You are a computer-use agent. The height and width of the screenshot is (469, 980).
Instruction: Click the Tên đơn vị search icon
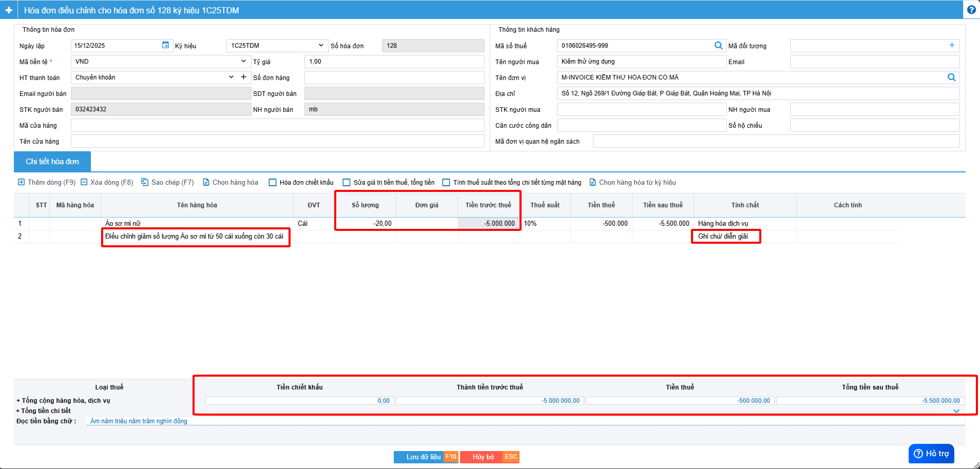coord(951,77)
